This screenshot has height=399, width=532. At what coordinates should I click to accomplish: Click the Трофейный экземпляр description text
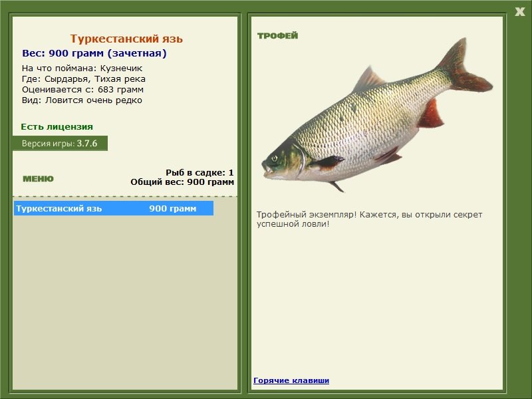click(x=370, y=219)
